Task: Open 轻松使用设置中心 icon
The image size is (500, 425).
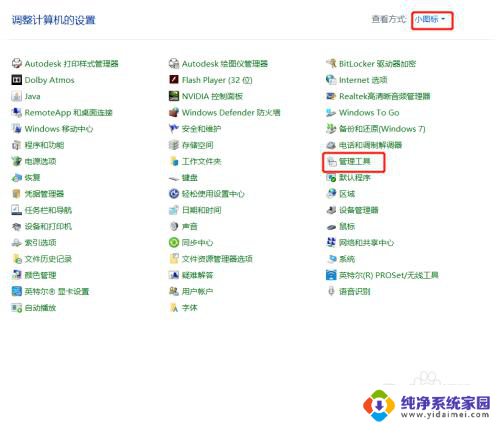Action: tap(174, 194)
